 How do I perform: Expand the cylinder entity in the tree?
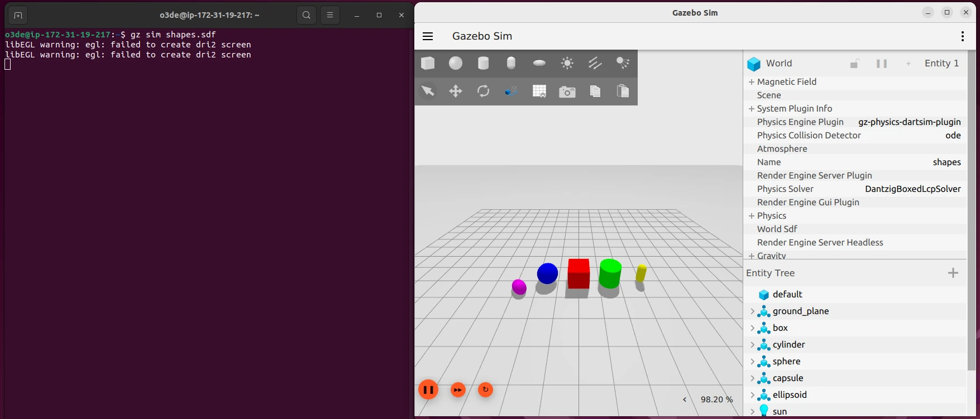[752, 345]
